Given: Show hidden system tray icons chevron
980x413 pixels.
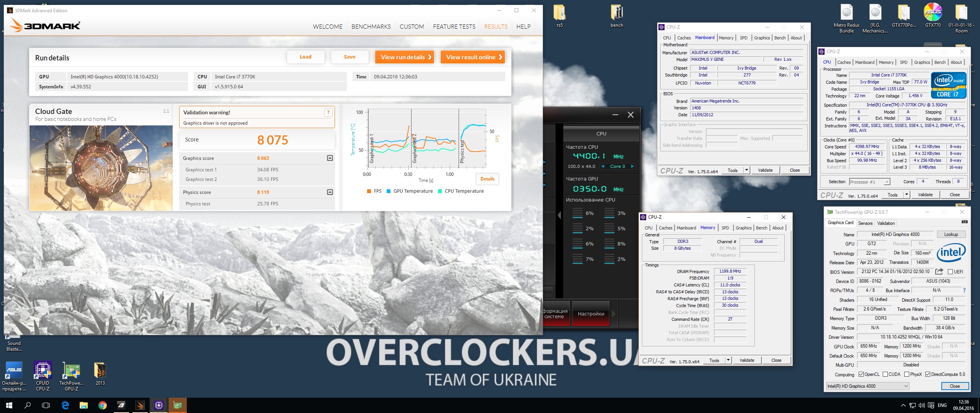Looking at the screenshot, I should pyautogui.click(x=903, y=405).
